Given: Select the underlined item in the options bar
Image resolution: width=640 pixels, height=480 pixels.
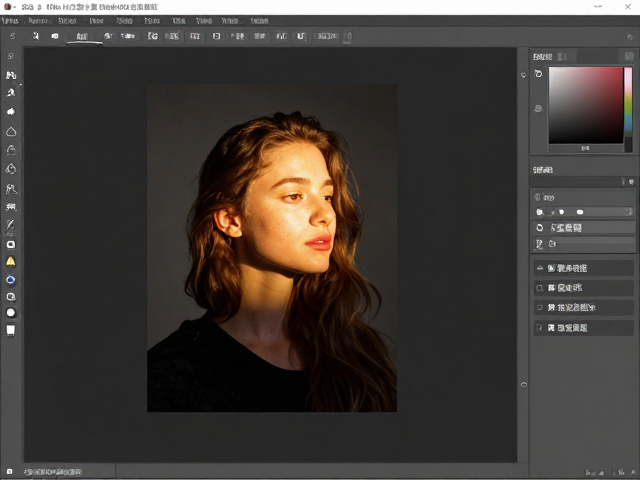Looking at the screenshot, I should 82,36.
